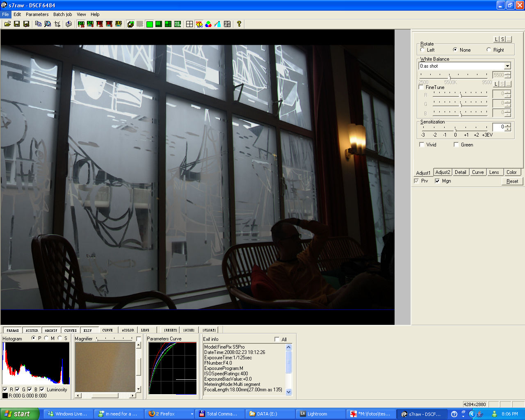The image size is (525, 420).
Task: Tick the FineTune checkbox
Action: (421, 87)
